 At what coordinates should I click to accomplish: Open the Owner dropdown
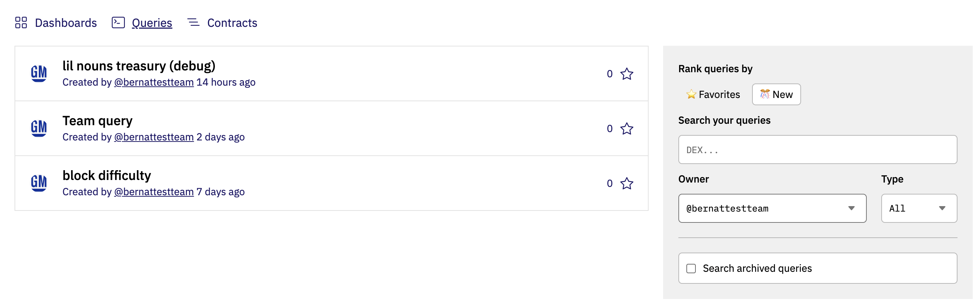772,208
